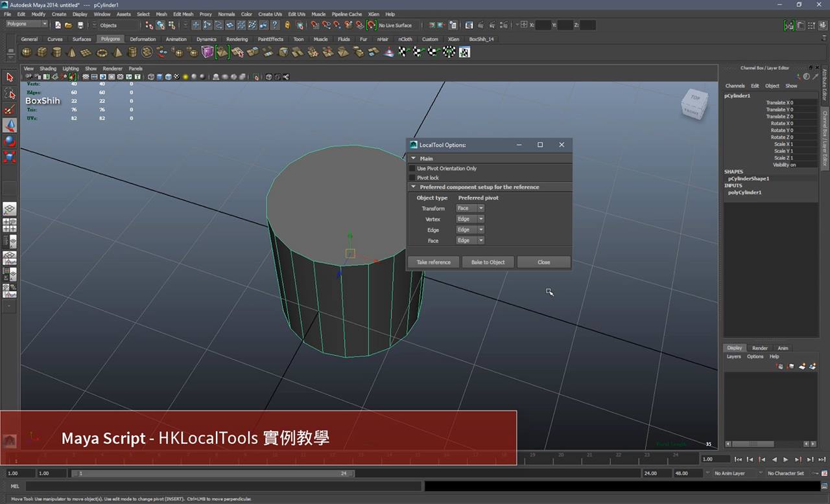Image resolution: width=830 pixels, height=504 pixels.
Task: Toggle the Pivot lock checkbox
Action: (412, 178)
